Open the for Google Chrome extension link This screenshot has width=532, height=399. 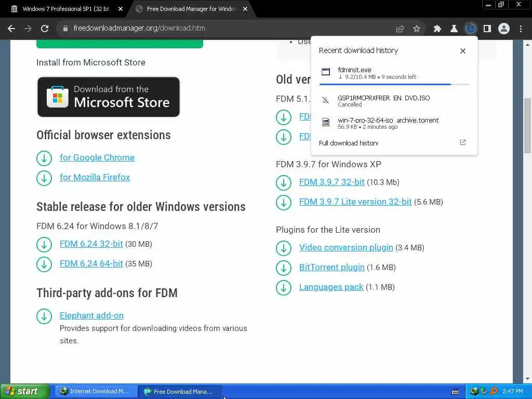97,158
